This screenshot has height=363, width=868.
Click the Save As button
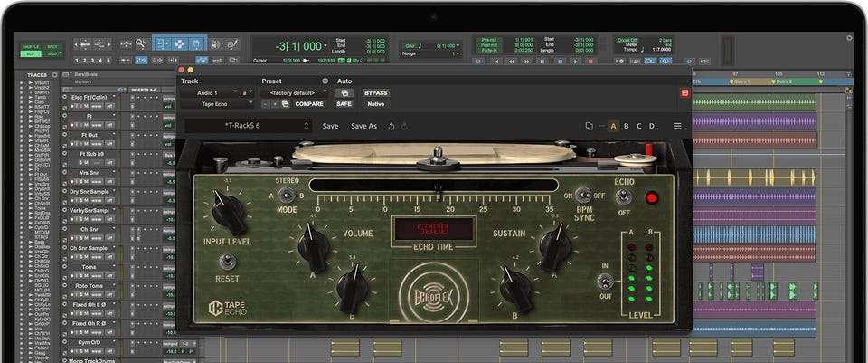coord(363,126)
